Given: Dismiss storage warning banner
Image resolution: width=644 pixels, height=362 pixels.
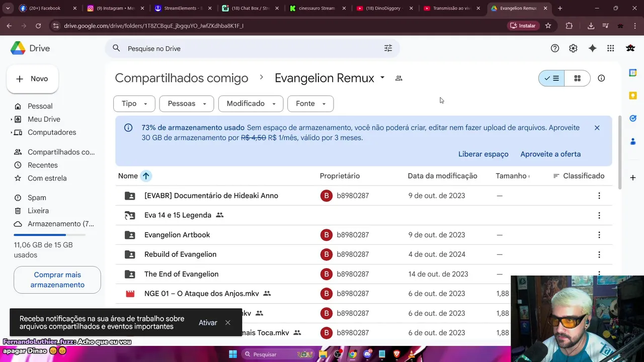Looking at the screenshot, I should tap(597, 128).
